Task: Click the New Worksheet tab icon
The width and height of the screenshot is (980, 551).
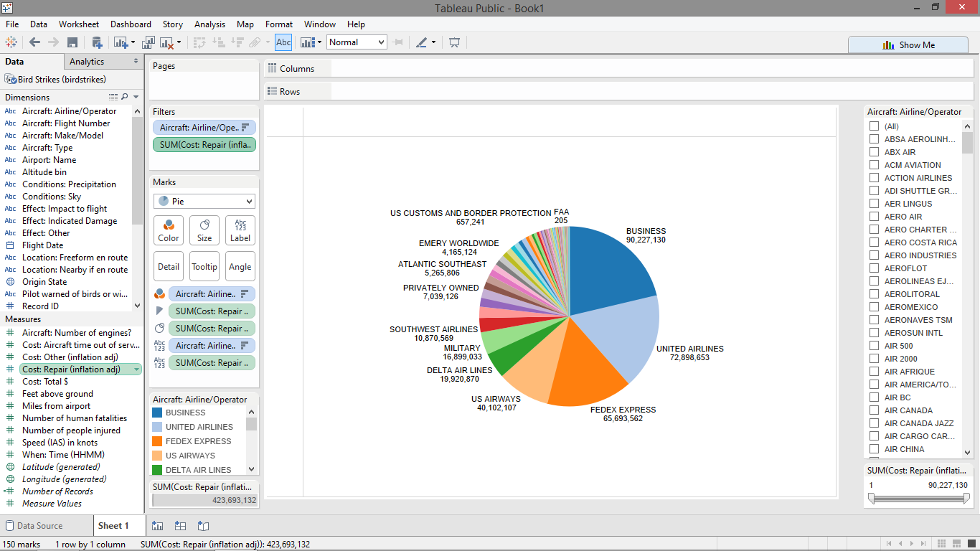Action: coord(157,526)
